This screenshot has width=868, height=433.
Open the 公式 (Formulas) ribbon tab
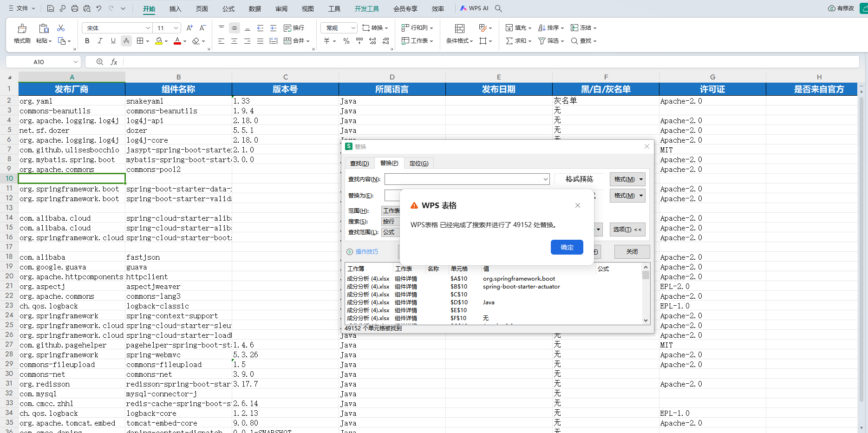[228, 8]
